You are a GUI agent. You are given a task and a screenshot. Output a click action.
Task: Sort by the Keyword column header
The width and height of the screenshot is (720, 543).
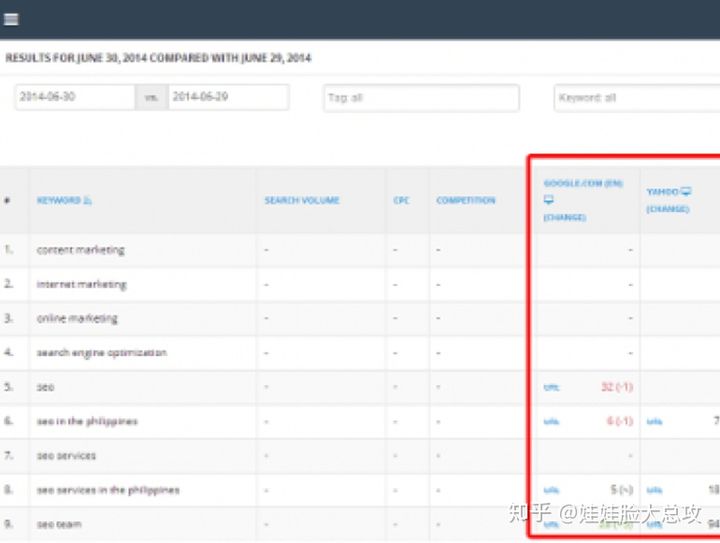pos(59,200)
